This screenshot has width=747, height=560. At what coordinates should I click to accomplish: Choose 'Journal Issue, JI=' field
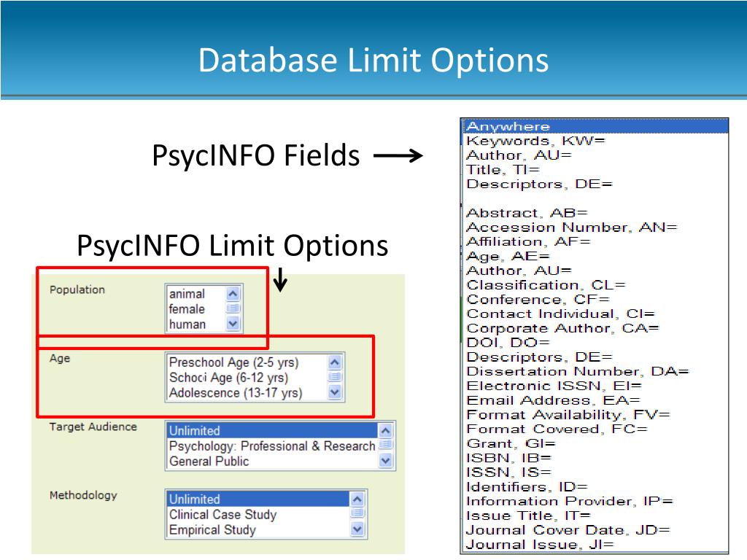[541, 544]
